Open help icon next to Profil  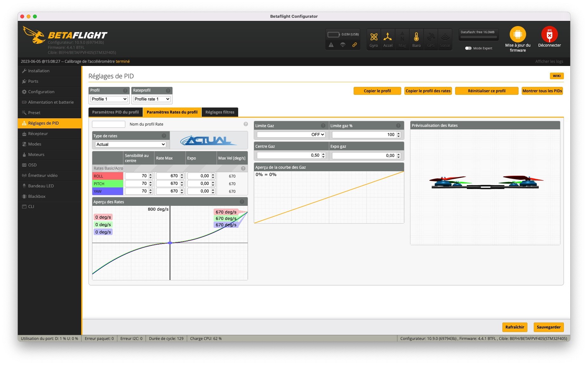click(x=125, y=90)
